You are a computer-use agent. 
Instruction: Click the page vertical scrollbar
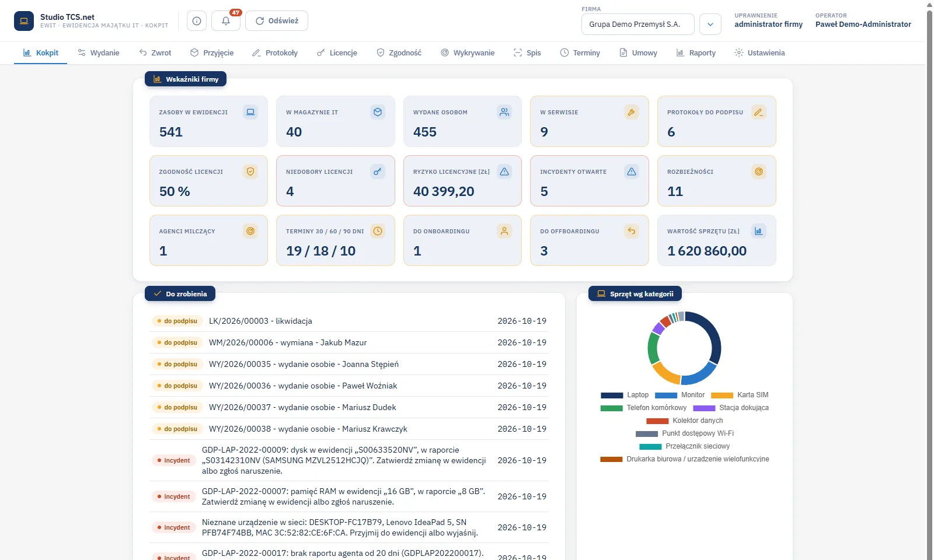(x=930, y=280)
